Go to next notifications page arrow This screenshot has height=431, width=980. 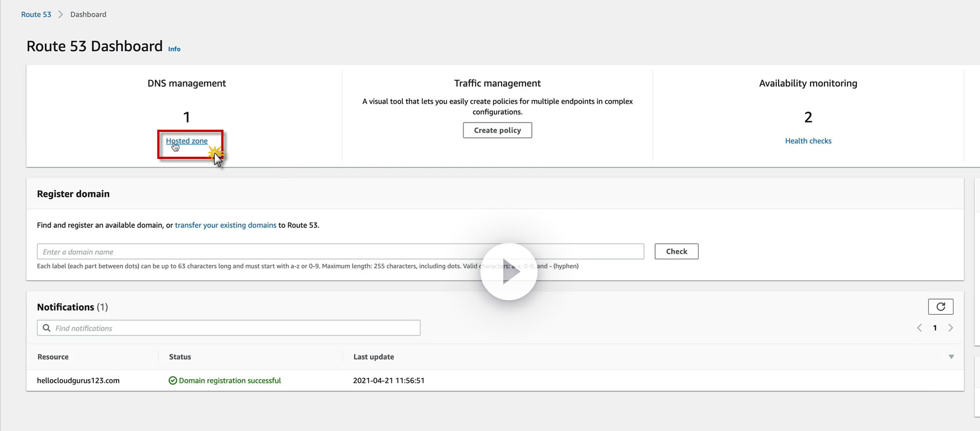950,328
